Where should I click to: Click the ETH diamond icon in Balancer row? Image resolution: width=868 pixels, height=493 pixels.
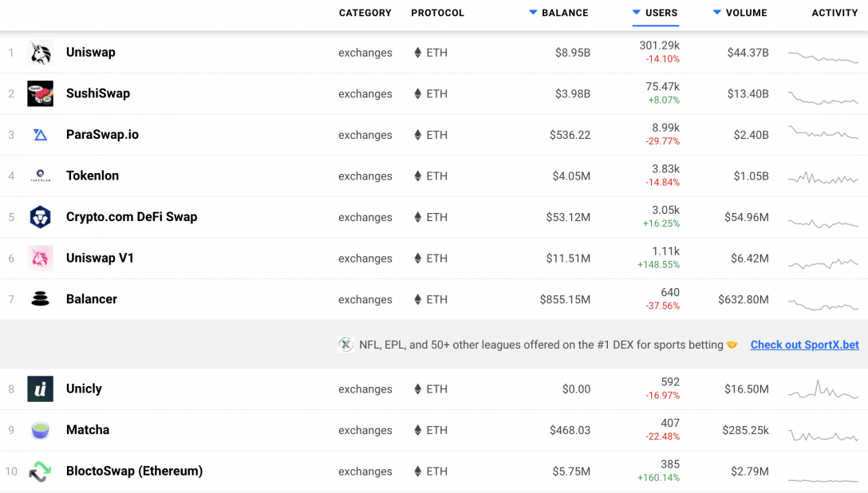click(x=418, y=299)
